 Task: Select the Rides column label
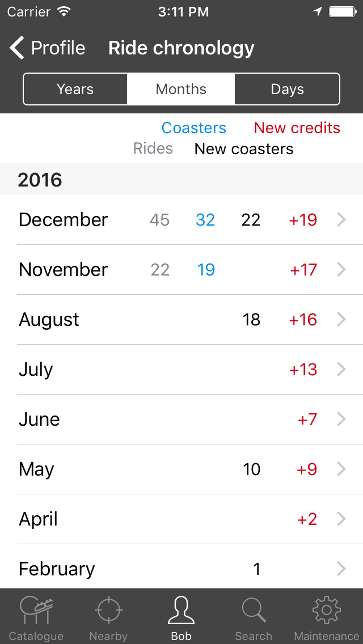pyautogui.click(x=152, y=149)
